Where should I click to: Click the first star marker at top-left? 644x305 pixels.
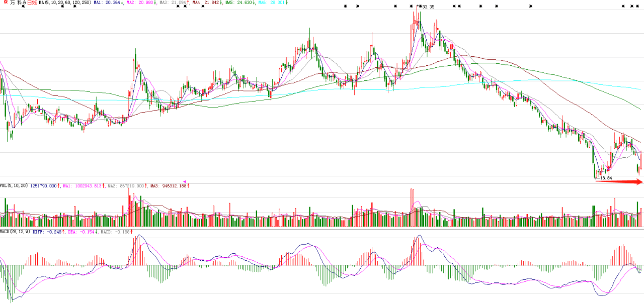coord(23,6)
